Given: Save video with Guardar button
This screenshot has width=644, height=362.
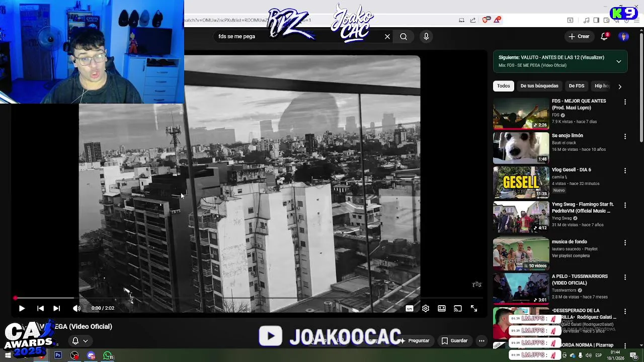Looking at the screenshot, I should pos(454,340).
